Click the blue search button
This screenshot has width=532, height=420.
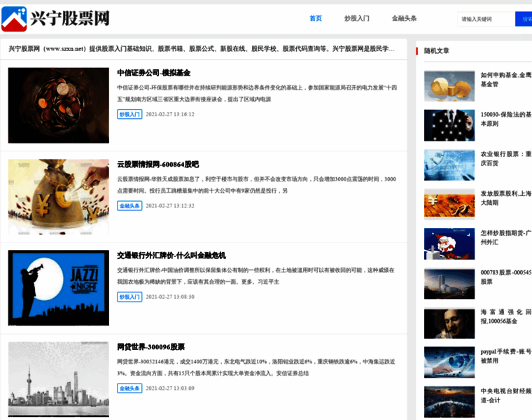tap(524, 19)
